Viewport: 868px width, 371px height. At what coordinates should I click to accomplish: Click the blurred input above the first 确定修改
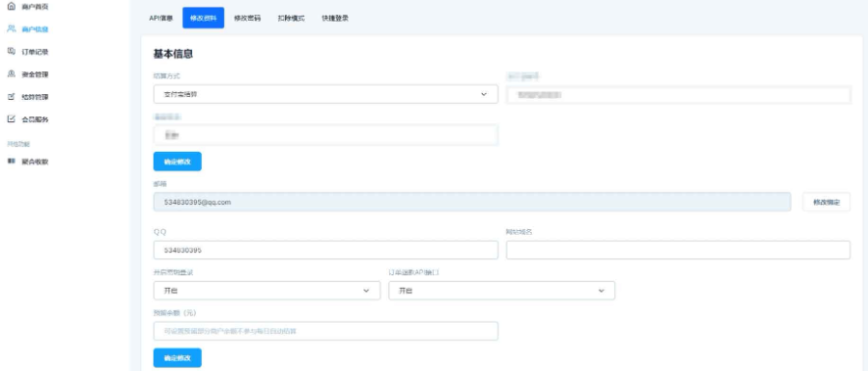point(325,135)
